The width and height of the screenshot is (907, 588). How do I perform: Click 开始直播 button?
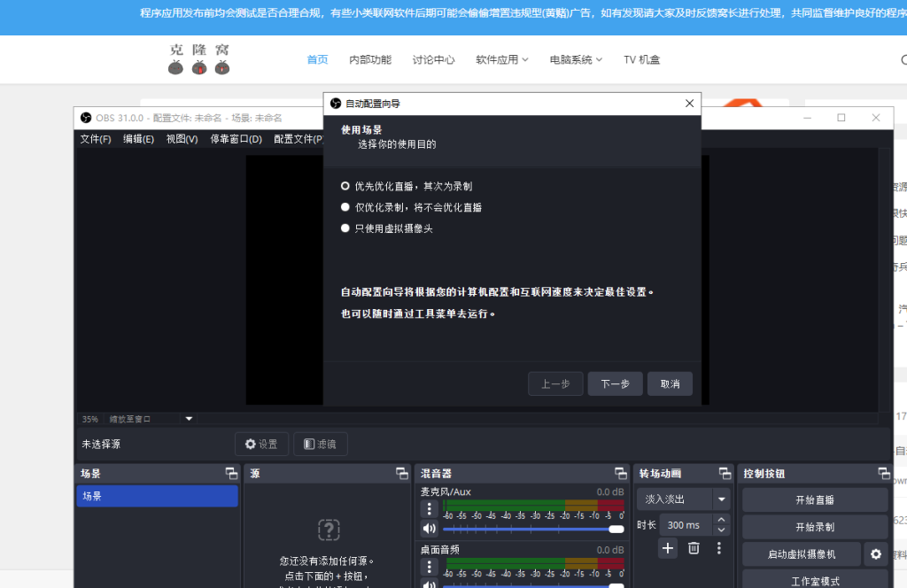coord(815,500)
